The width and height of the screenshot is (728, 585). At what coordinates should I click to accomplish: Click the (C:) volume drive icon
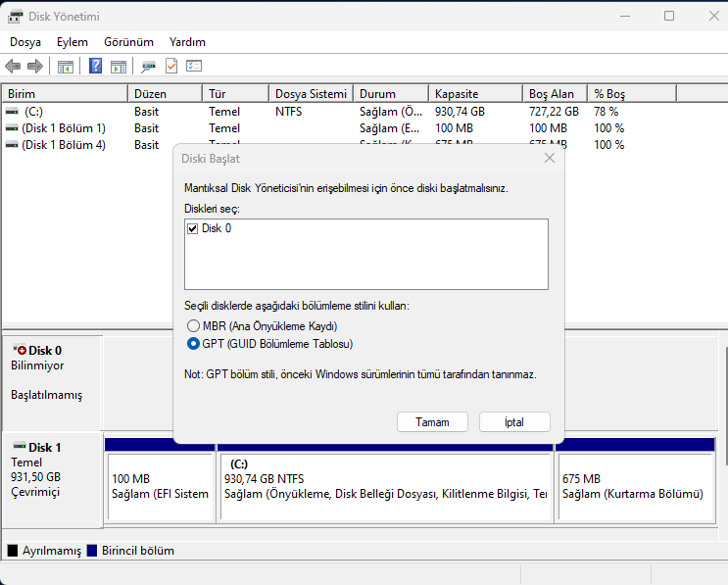(x=12, y=112)
